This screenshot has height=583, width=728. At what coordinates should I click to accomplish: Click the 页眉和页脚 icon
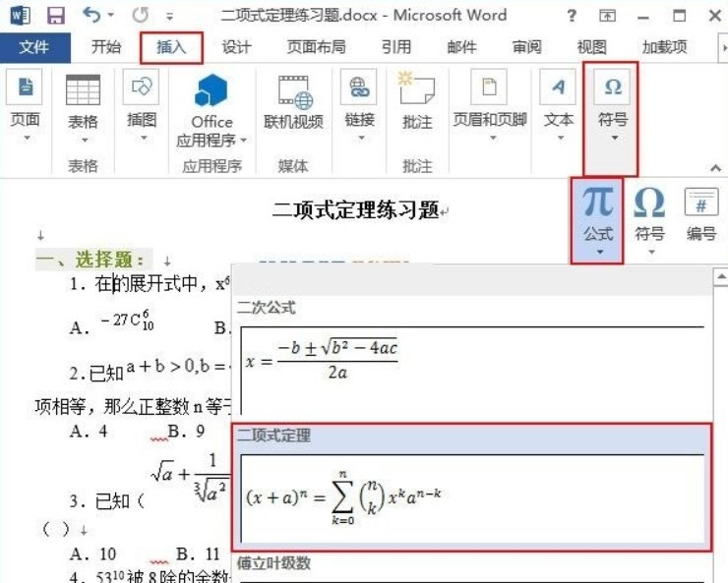pyautogui.click(x=489, y=87)
